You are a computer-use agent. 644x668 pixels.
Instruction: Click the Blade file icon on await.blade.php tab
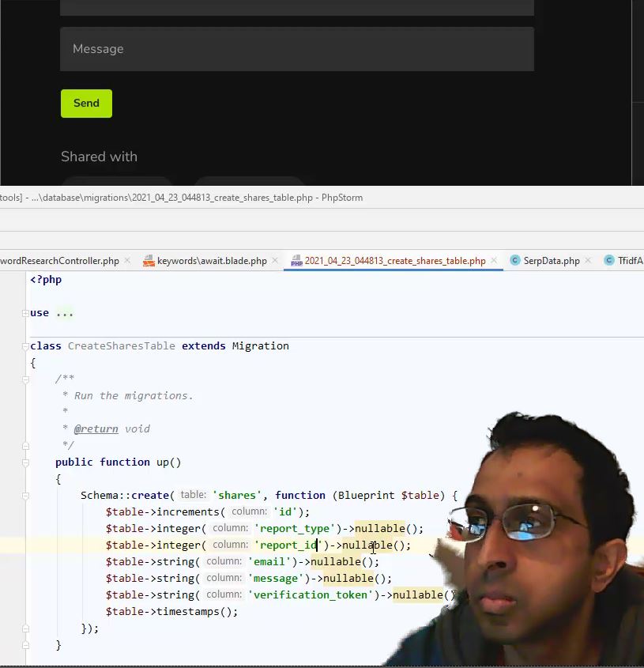tap(149, 261)
